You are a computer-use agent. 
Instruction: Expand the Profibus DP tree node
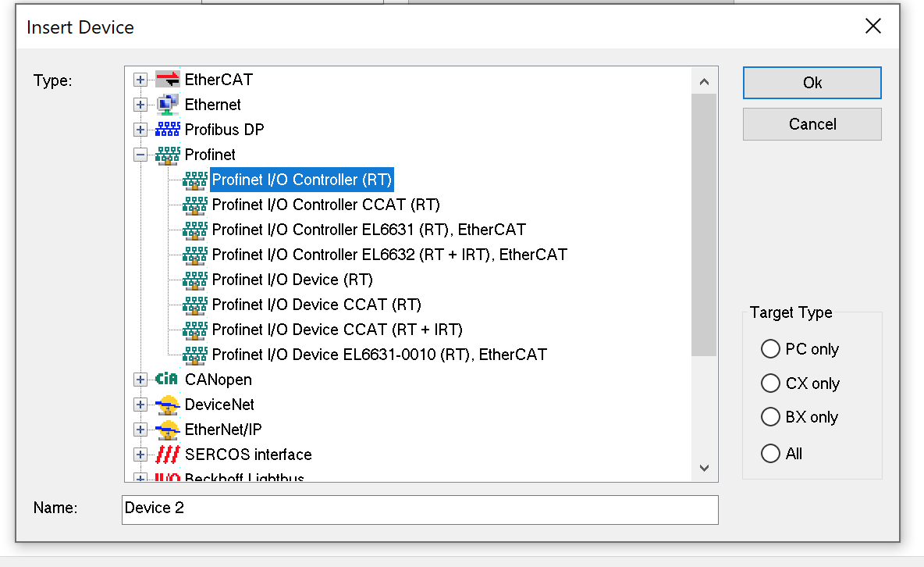140,130
